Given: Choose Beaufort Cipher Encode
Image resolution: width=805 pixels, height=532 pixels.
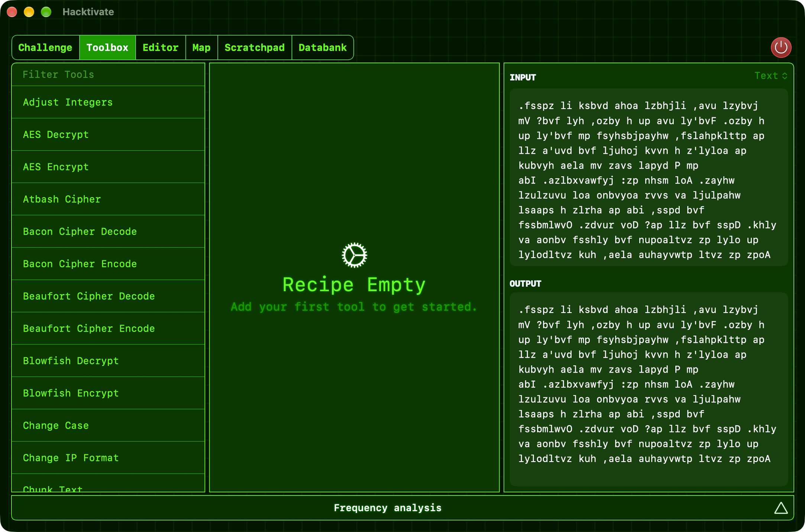Looking at the screenshot, I should coord(108,328).
